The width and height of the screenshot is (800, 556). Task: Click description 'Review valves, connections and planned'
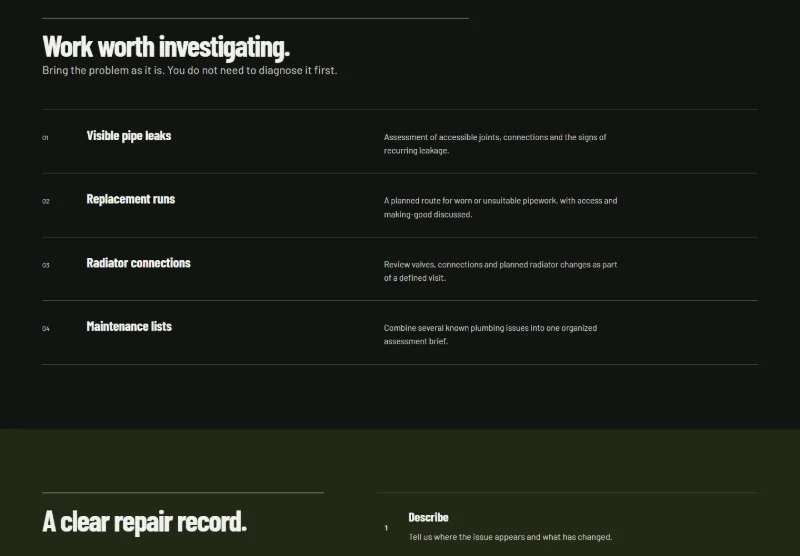coord(501,271)
